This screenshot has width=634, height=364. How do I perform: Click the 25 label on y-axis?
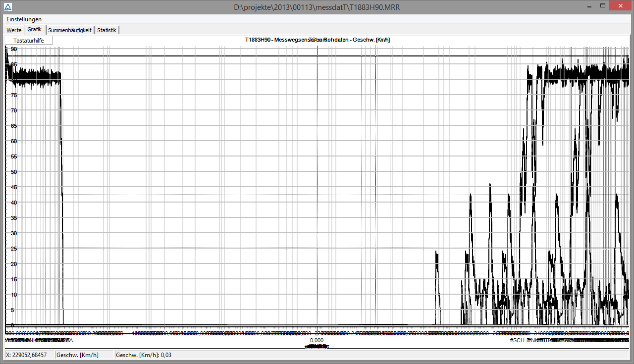pyautogui.click(x=14, y=249)
